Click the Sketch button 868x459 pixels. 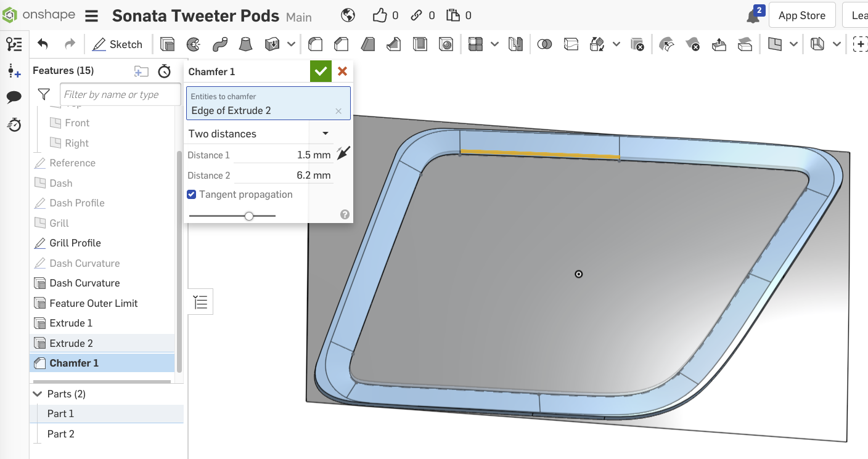[x=118, y=44]
